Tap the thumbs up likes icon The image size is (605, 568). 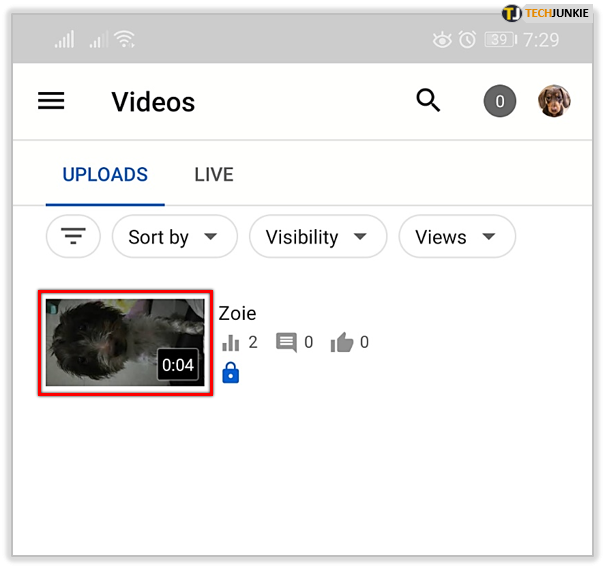click(x=342, y=342)
